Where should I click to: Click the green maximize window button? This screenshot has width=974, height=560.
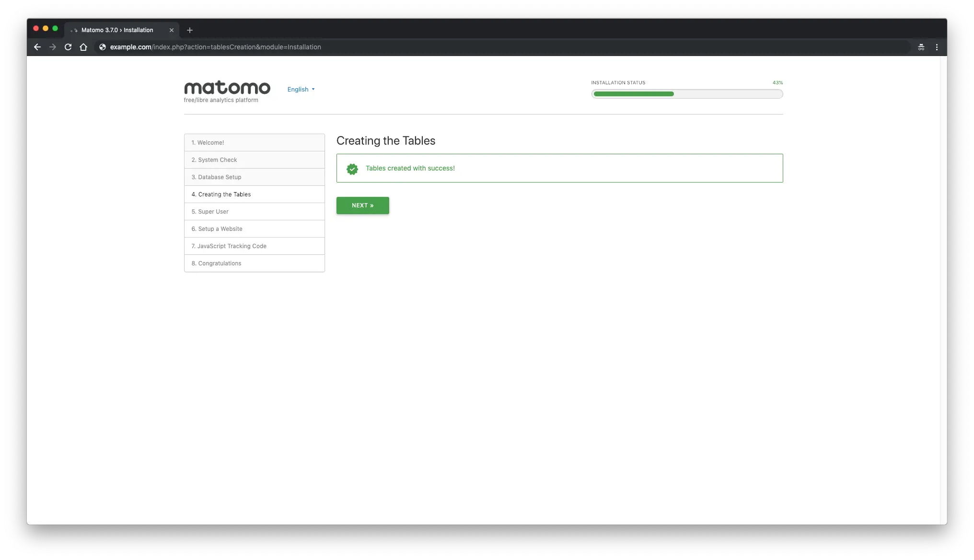(55, 29)
